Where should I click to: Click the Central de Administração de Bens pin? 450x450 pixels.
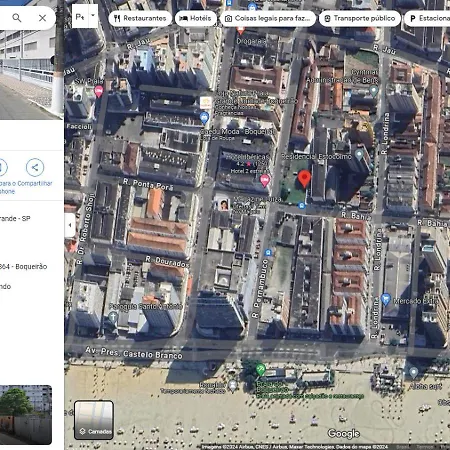374,91
